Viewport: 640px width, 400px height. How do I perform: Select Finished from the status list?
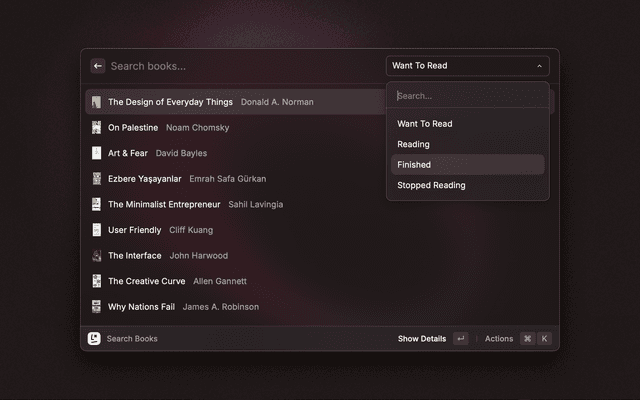tap(467, 165)
